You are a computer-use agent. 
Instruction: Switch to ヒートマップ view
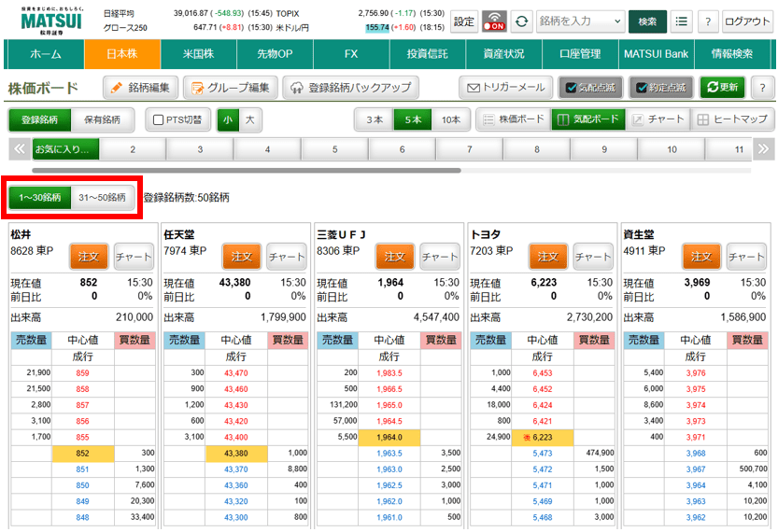click(x=732, y=119)
